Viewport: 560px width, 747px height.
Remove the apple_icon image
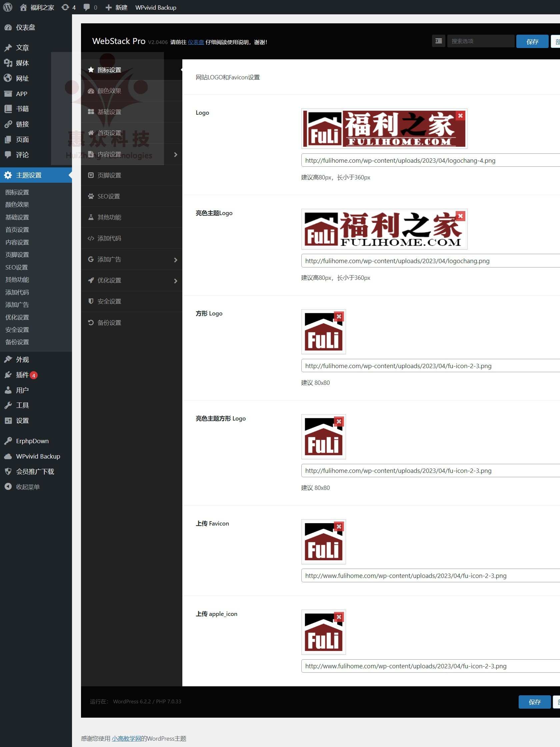339,617
